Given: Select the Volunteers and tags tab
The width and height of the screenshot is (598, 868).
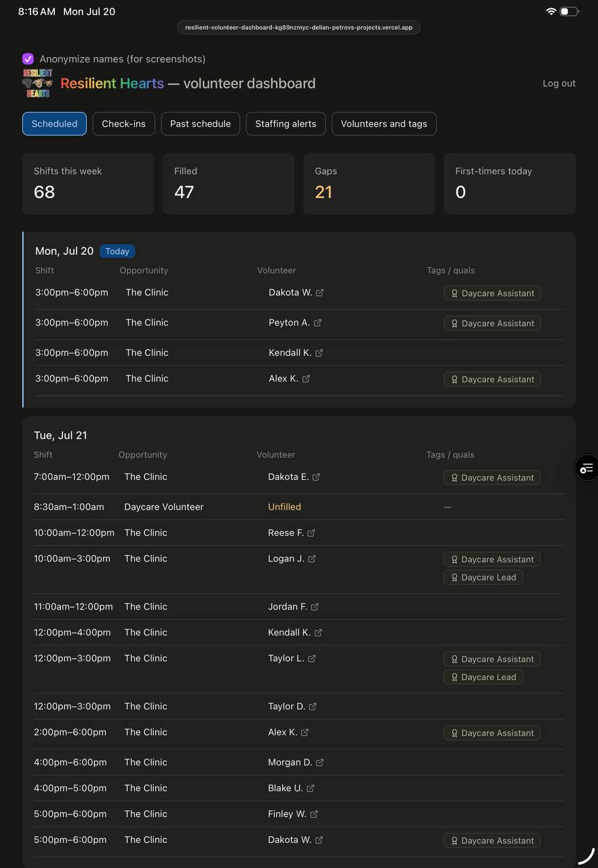Looking at the screenshot, I should [384, 123].
